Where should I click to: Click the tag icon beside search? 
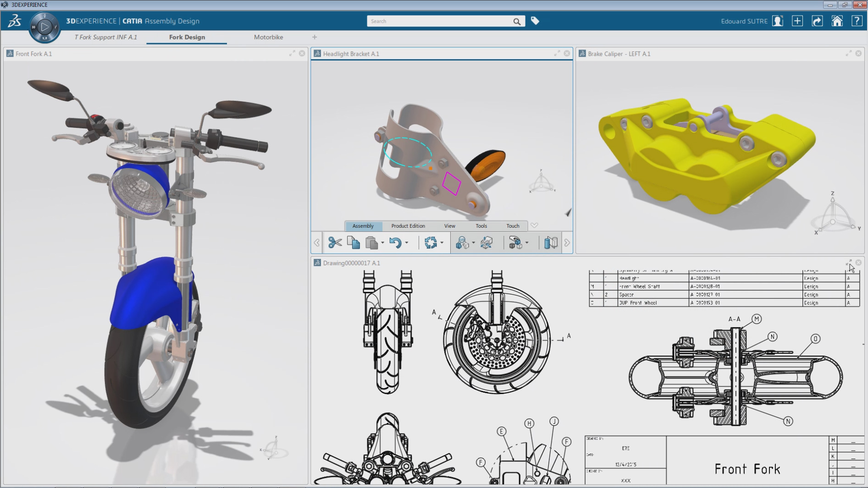click(535, 21)
